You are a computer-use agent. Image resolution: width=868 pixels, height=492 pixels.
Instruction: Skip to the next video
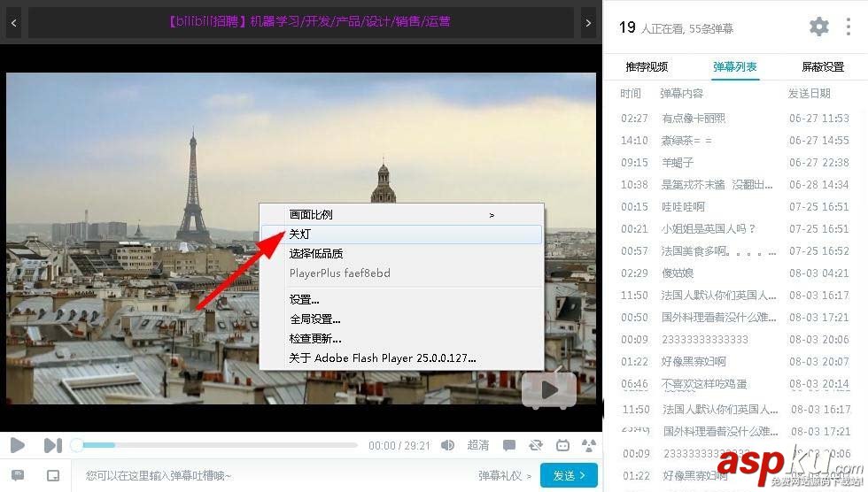52,445
